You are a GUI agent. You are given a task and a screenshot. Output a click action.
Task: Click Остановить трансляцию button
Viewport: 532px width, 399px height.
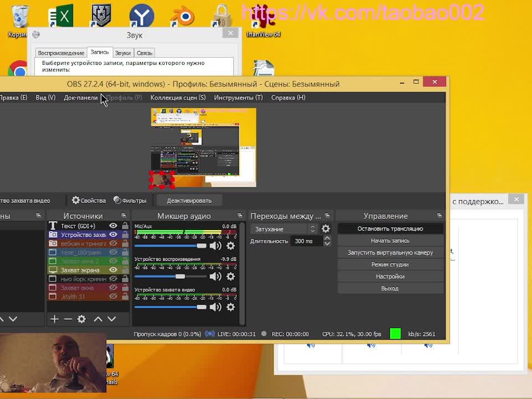coord(390,229)
